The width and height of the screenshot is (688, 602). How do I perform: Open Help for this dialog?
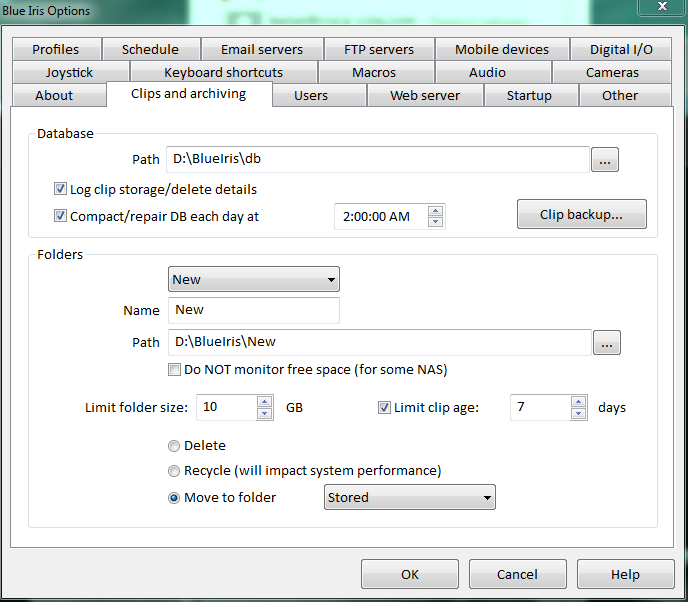(626, 574)
